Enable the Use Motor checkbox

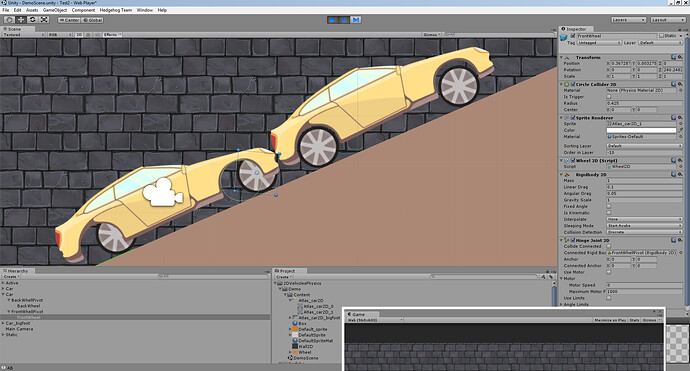pyautogui.click(x=609, y=272)
